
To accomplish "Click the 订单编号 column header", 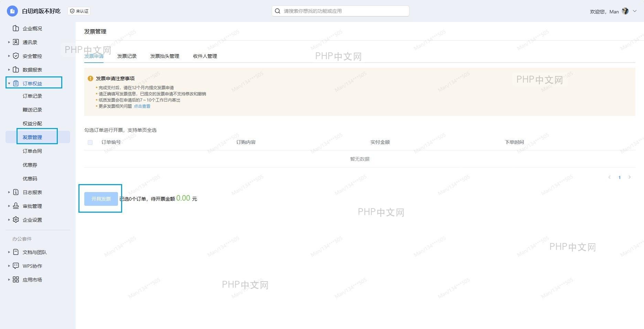I will tap(111, 142).
